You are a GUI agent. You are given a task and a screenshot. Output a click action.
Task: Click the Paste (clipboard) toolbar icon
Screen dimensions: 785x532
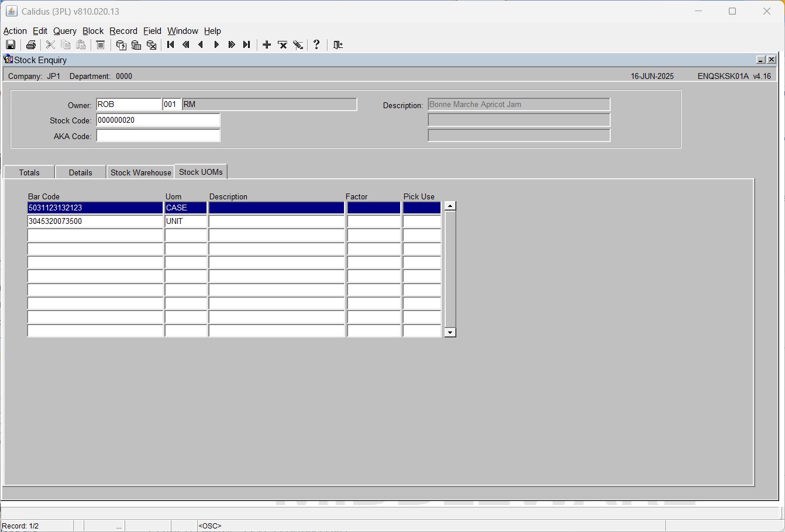point(81,45)
